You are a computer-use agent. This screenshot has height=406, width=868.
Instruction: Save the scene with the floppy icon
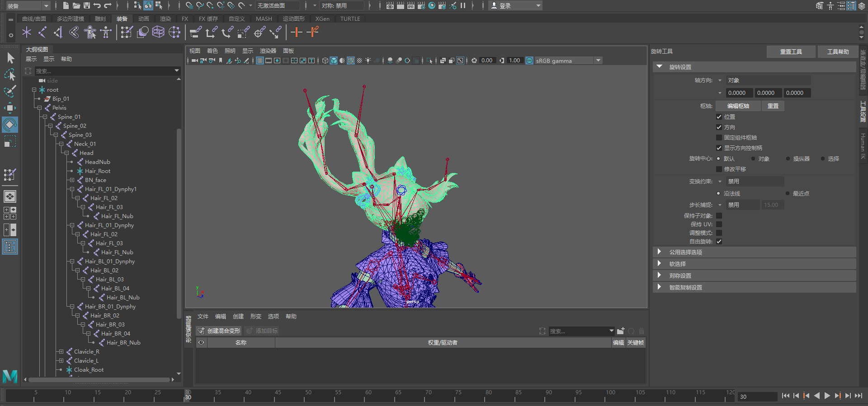pyautogui.click(x=87, y=5)
